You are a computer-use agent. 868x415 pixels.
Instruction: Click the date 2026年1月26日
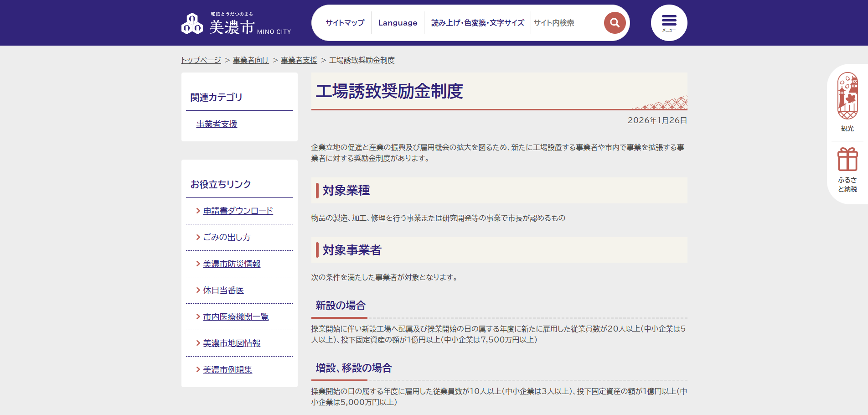[x=657, y=120]
